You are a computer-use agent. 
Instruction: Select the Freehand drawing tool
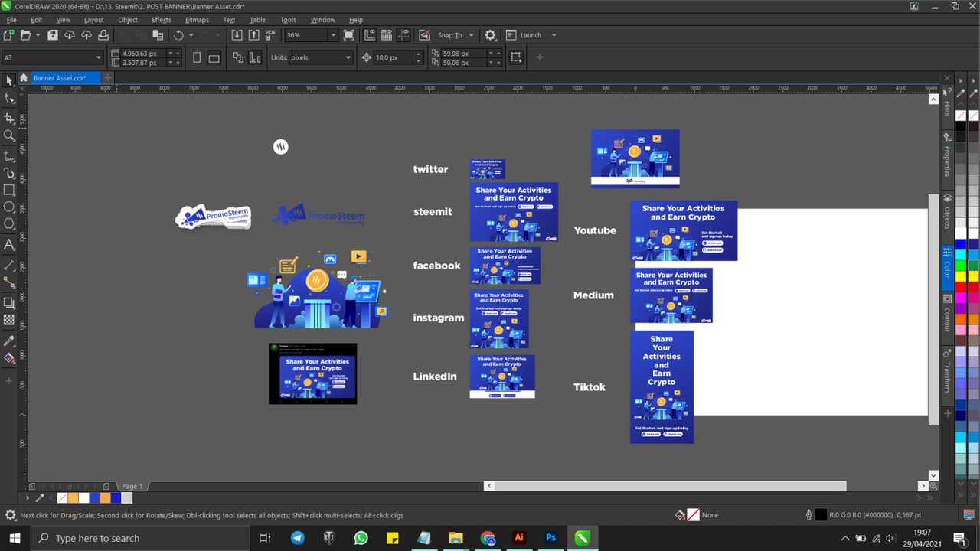click(x=9, y=155)
